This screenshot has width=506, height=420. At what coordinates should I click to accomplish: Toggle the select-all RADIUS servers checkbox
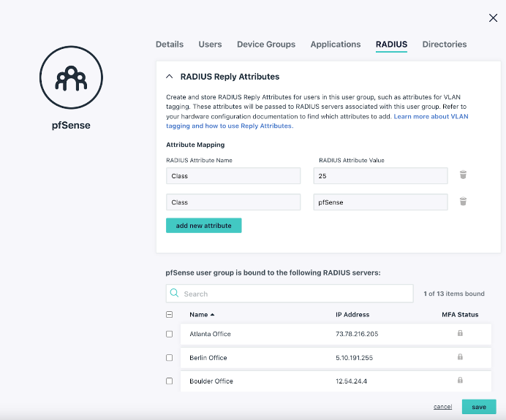pos(170,315)
